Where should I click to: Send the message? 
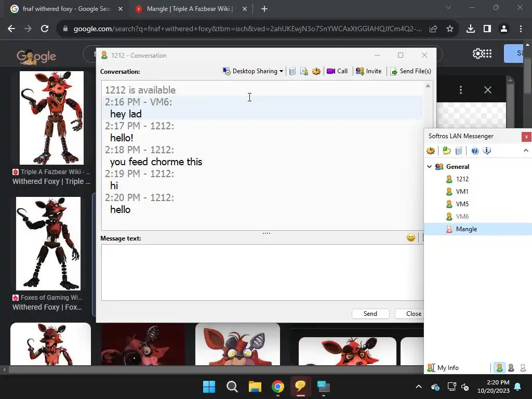(x=370, y=314)
